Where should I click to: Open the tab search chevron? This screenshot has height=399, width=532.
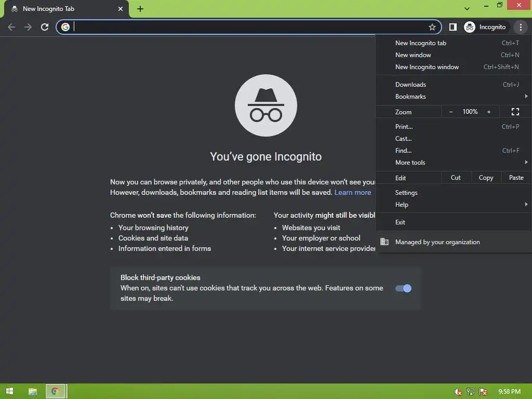[x=467, y=9]
